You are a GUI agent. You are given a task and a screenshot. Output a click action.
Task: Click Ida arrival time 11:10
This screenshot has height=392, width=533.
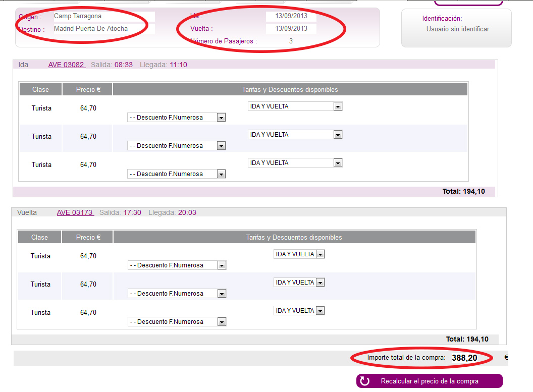(x=178, y=65)
